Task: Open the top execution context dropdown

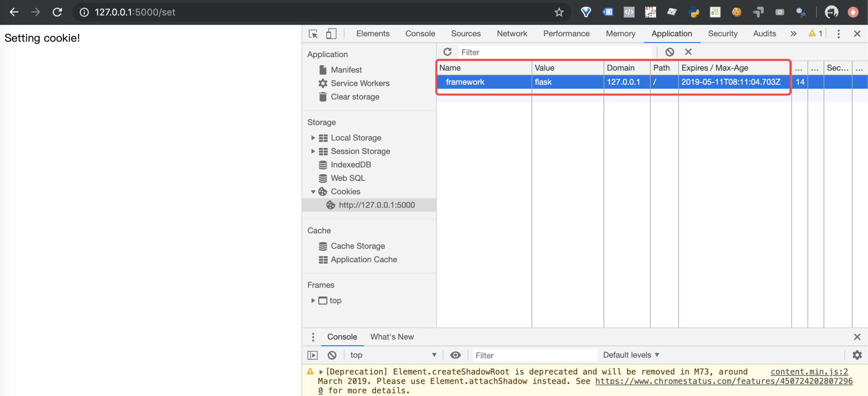Action: [x=393, y=355]
